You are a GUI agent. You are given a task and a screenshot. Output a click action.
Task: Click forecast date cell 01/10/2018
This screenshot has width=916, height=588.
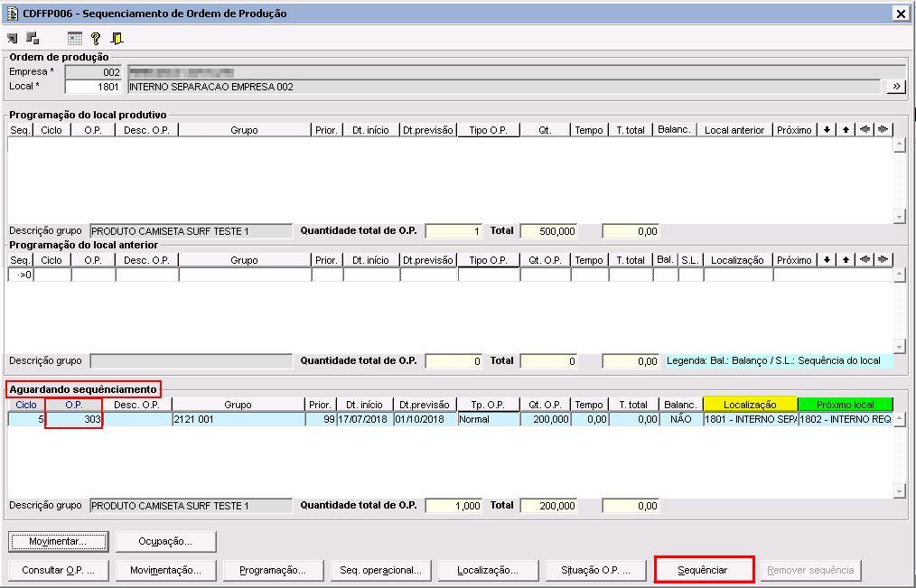click(425, 419)
